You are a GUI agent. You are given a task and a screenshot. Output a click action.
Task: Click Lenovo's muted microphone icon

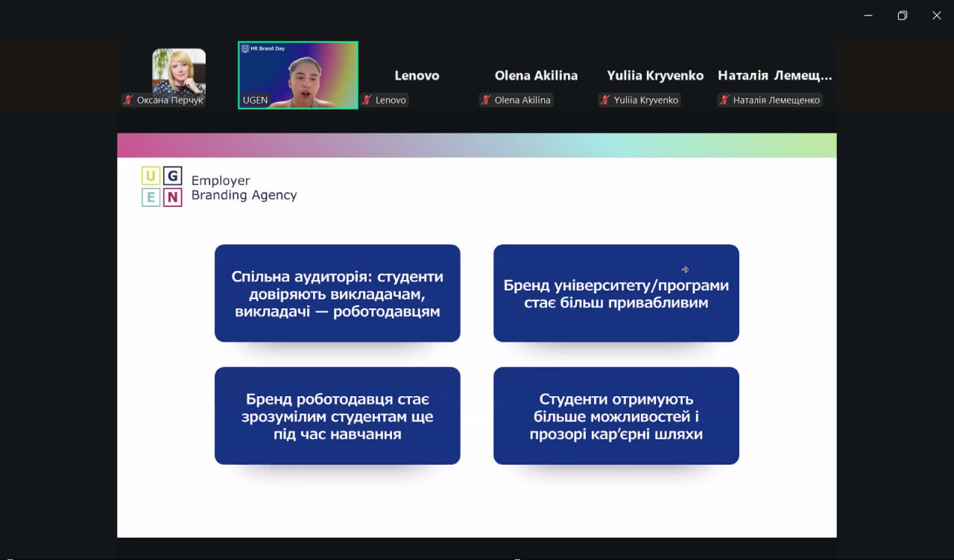pyautogui.click(x=367, y=100)
